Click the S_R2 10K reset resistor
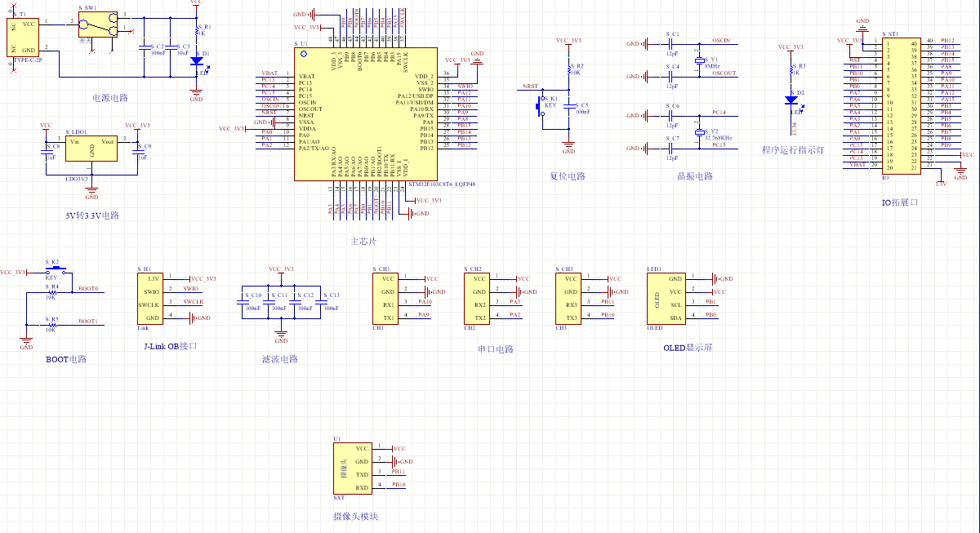The height and width of the screenshot is (533, 980). click(x=569, y=71)
